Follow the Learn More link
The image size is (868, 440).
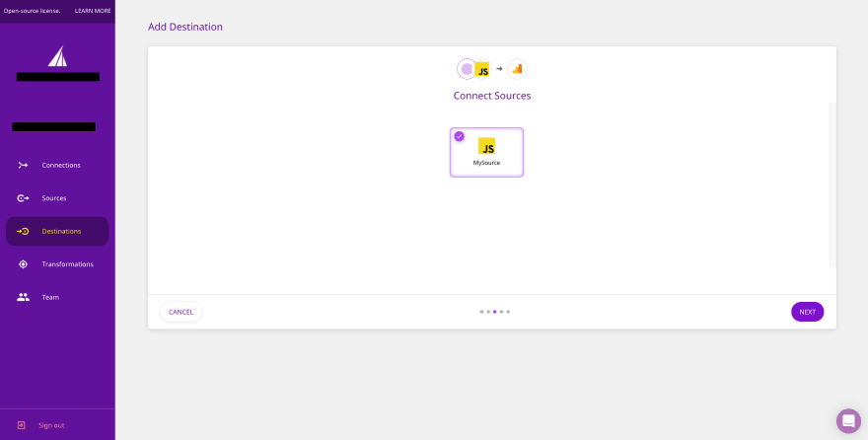coord(93,11)
